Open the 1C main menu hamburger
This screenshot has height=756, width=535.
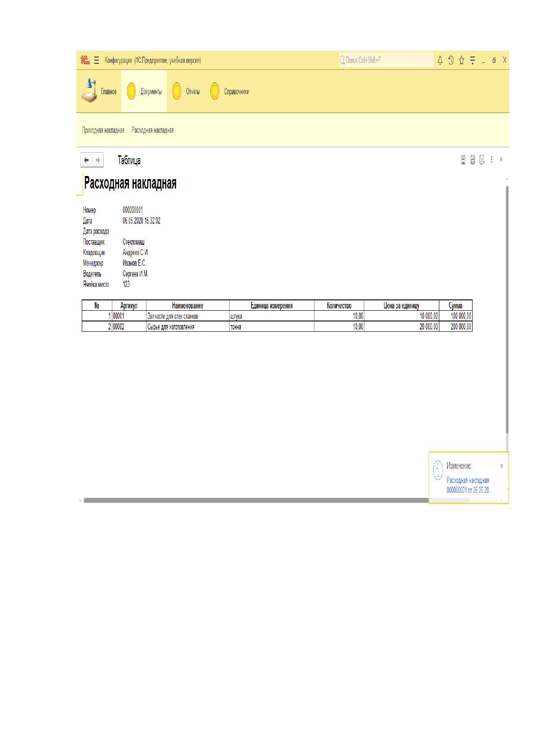97,60
